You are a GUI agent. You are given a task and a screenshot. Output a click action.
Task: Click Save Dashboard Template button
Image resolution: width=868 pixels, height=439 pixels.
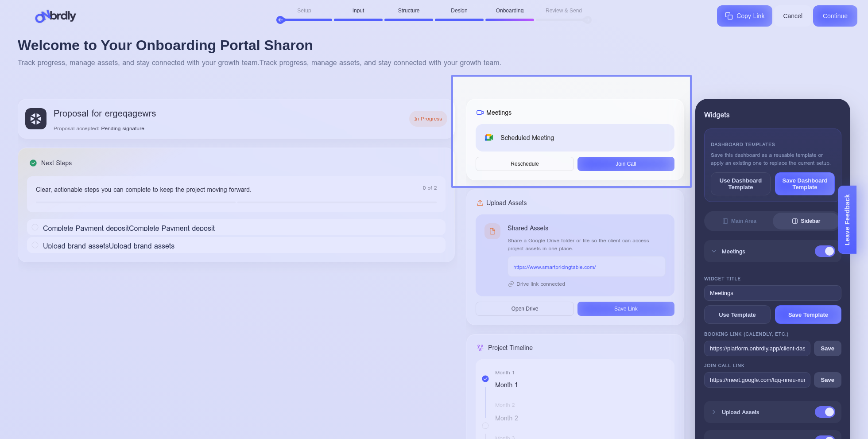[x=805, y=184]
